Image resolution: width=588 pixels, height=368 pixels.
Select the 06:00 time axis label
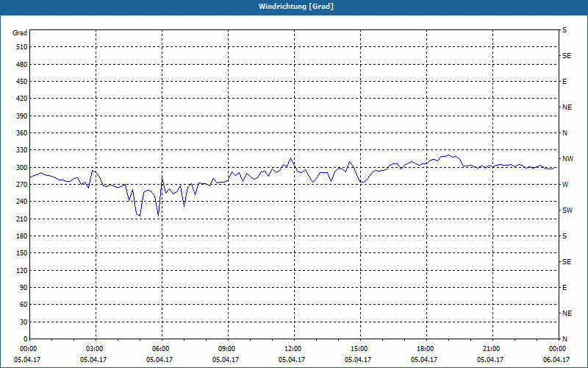[162, 349]
